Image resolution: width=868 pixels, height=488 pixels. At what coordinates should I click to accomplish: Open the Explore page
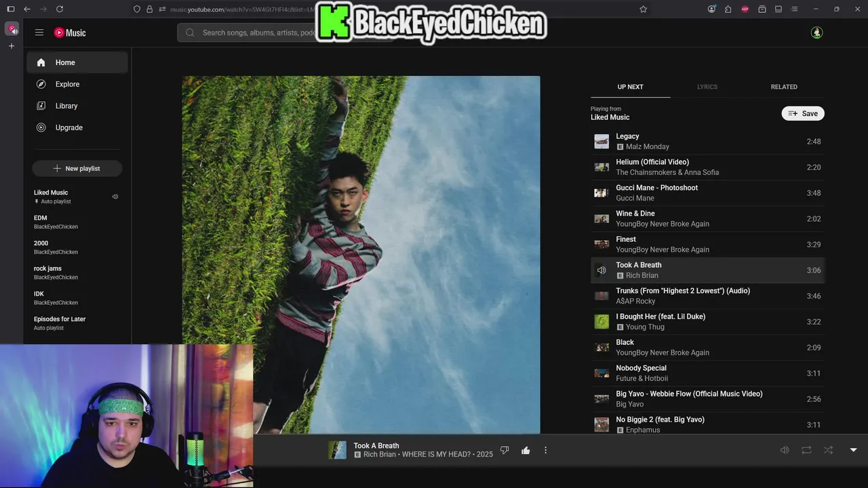coord(77,84)
